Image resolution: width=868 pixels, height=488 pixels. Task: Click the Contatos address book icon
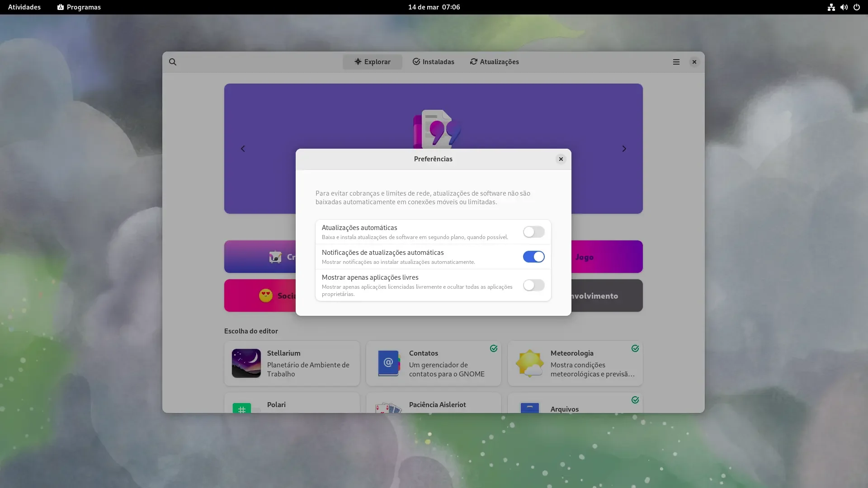388,363
